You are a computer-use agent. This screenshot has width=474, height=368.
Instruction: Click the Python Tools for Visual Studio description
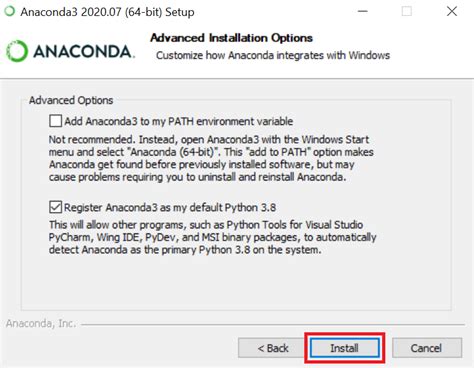[x=213, y=237]
